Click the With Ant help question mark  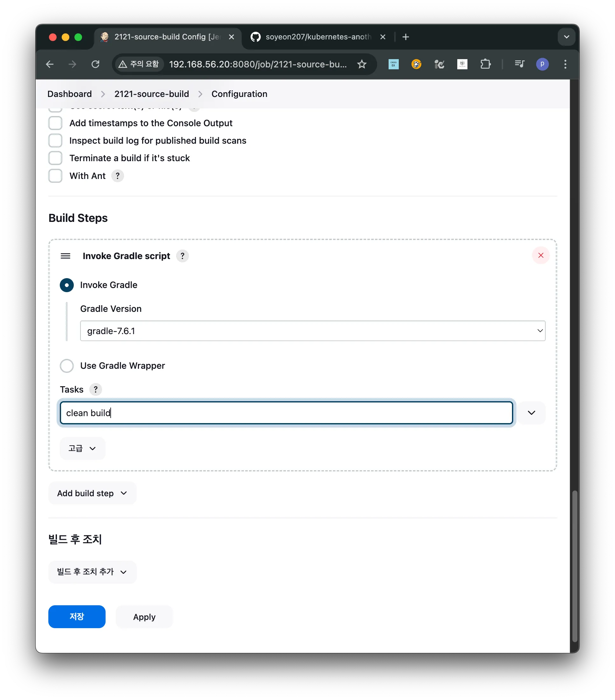click(118, 176)
